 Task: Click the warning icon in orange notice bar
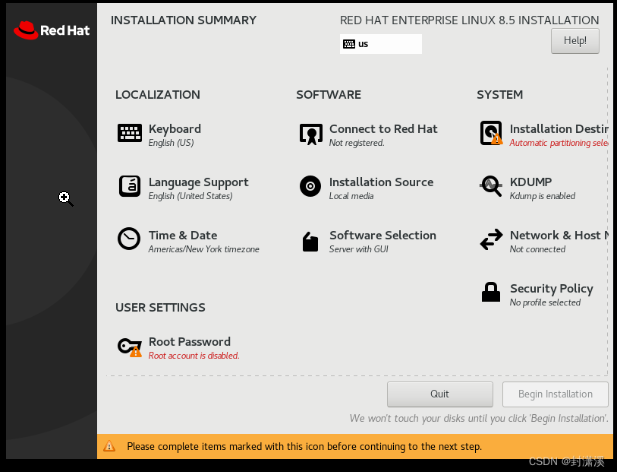[111, 446]
